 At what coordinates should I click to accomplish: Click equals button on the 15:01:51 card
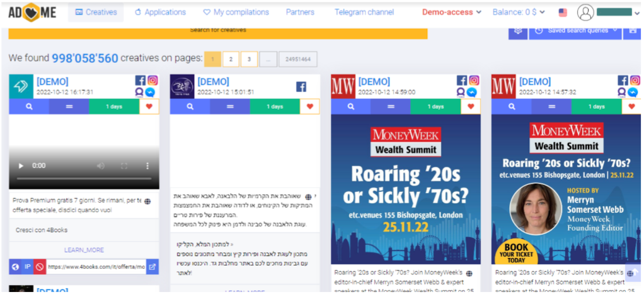(230, 107)
